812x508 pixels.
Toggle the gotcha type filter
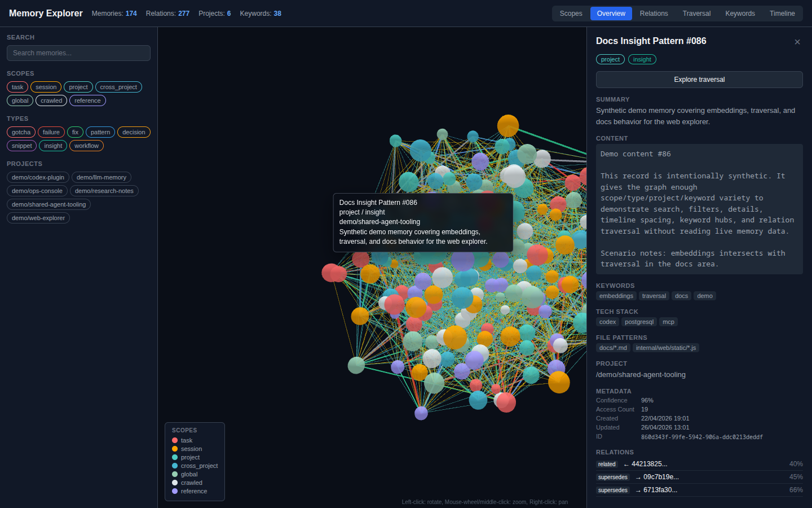click(x=21, y=132)
